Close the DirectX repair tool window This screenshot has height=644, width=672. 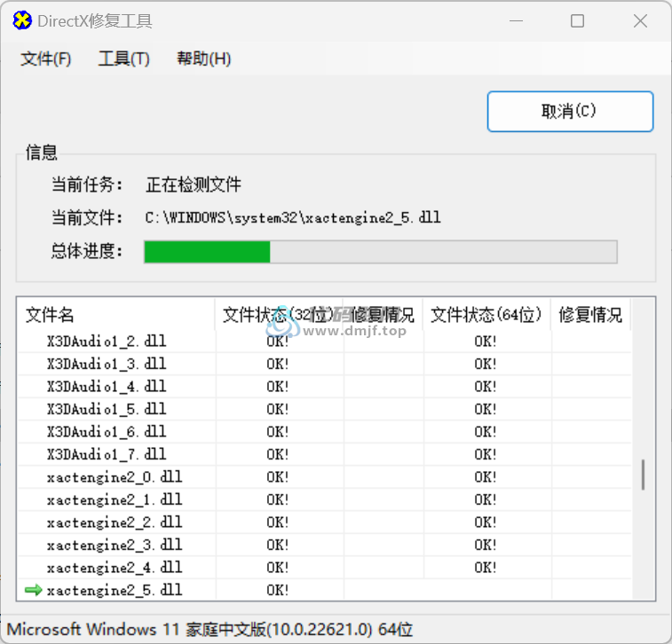tap(640, 20)
